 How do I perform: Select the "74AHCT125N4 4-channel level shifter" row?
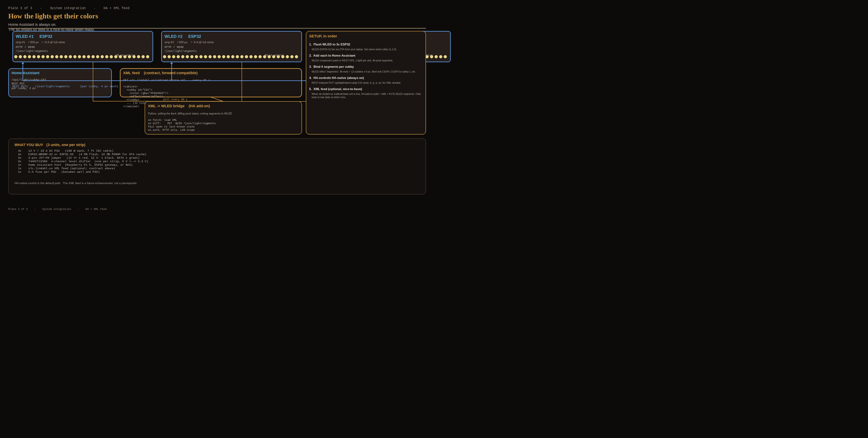pos(83,162)
